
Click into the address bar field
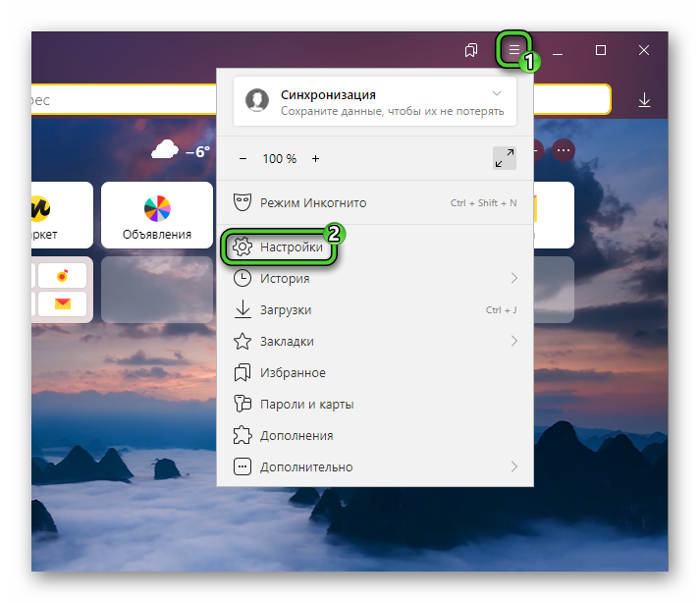pos(124,99)
